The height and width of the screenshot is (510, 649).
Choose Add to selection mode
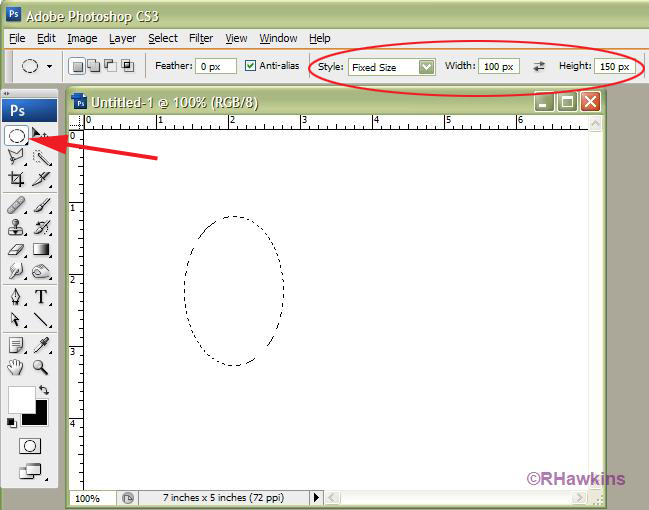[x=93, y=67]
